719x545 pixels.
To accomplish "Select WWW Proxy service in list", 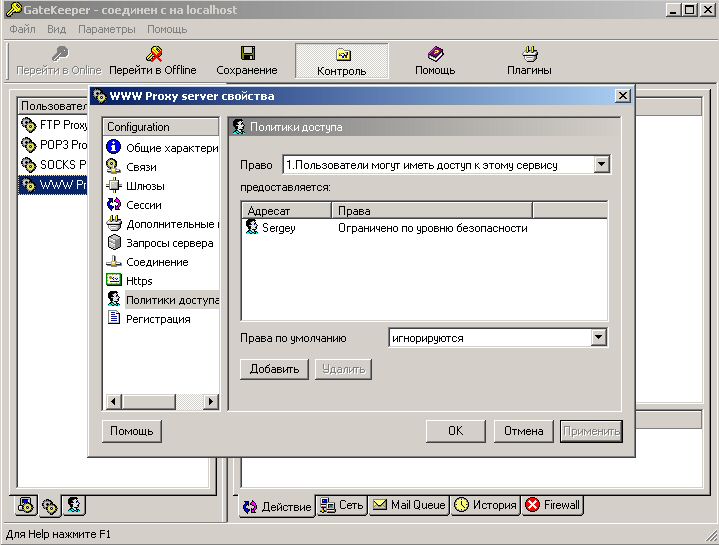I will [53, 185].
